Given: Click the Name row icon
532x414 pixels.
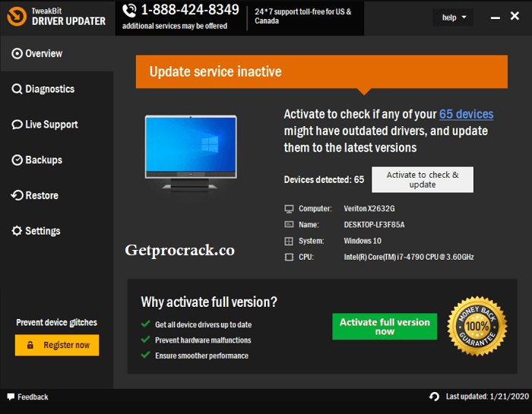Looking at the screenshot, I should [289, 224].
